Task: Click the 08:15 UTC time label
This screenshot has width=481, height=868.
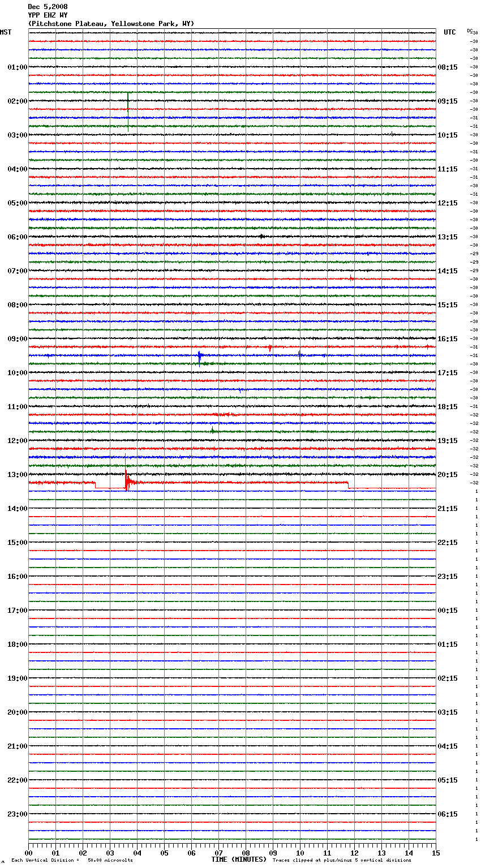Action: [448, 67]
